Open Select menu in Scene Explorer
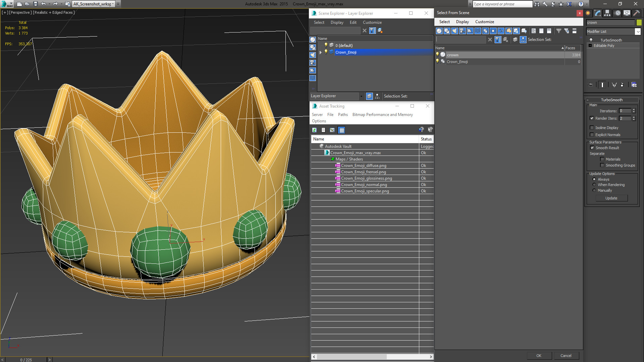Viewport: 644px width, 362px height. pyautogui.click(x=319, y=22)
